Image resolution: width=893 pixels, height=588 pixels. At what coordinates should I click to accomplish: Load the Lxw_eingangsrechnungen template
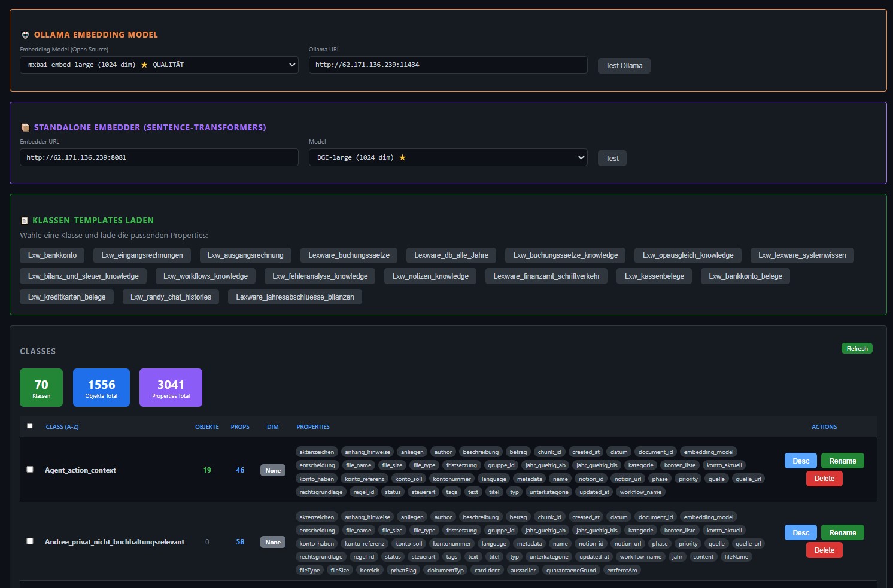click(142, 255)
